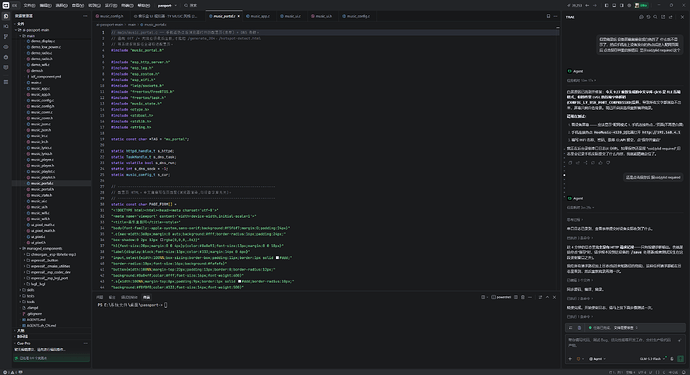The height and width of the screenshot is (375, 690).
Task: Open the bottom-most icon in the activity bar
Action: point(6,82)
